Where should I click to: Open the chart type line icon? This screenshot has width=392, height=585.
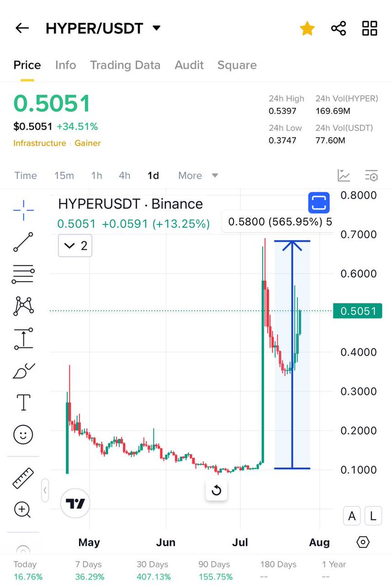[344, 175]
